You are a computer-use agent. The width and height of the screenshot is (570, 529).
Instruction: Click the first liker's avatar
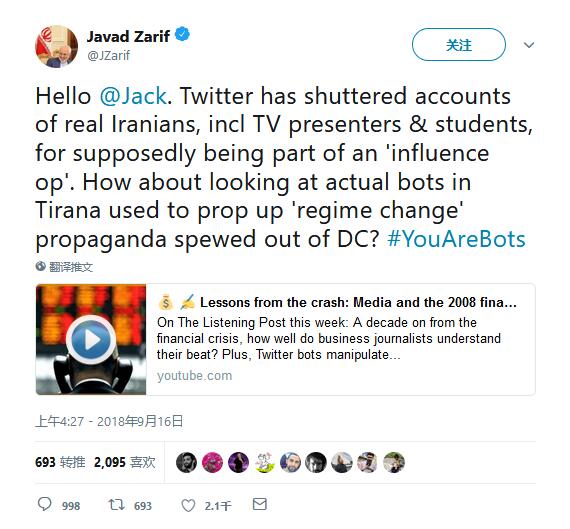coord(186,462)
